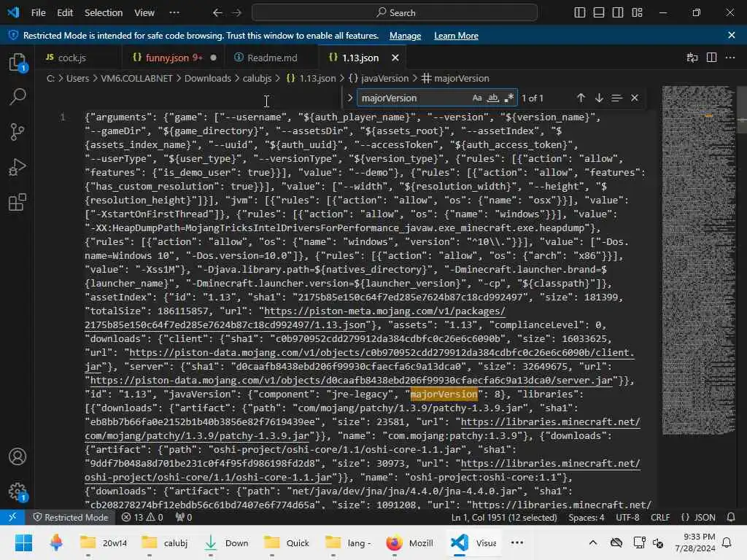Toggle the primary side bar layout icon

(x=580, y=13)
